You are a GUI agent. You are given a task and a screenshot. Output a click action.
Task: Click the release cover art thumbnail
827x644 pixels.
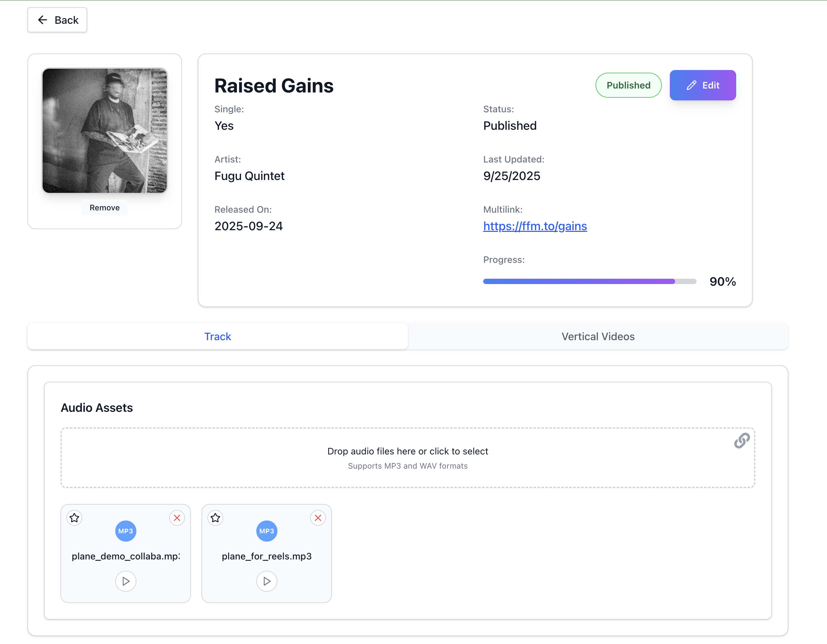[x=104, y=131]
